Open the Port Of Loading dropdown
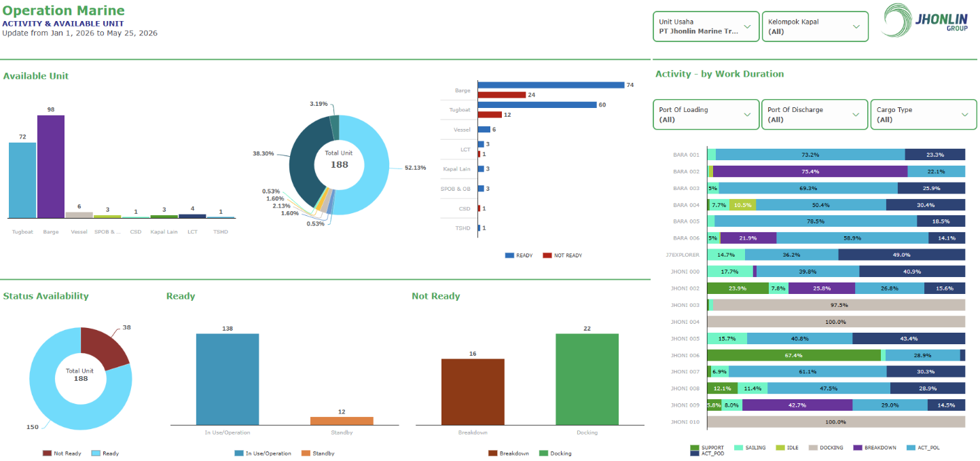980x461 pixels. pyautogui.click(x=706, y=115)
